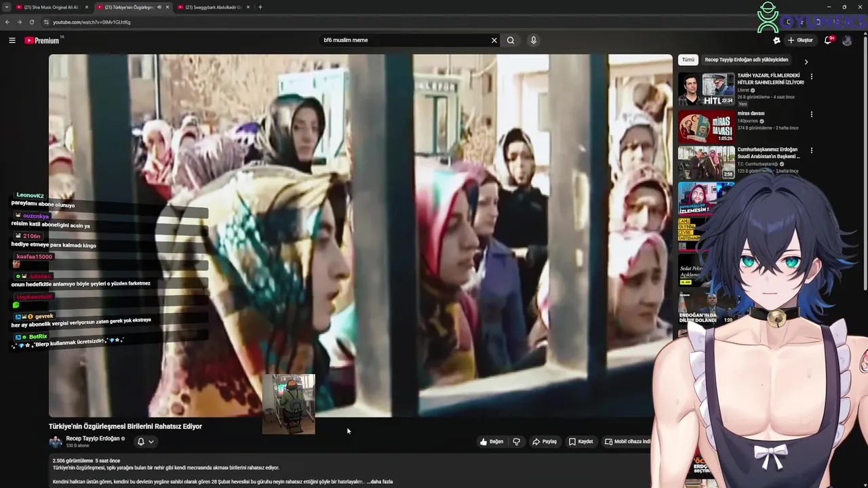This screenshot has width=868, height=488.
Task: Open a new browser tab
Action: coord(260,7)
